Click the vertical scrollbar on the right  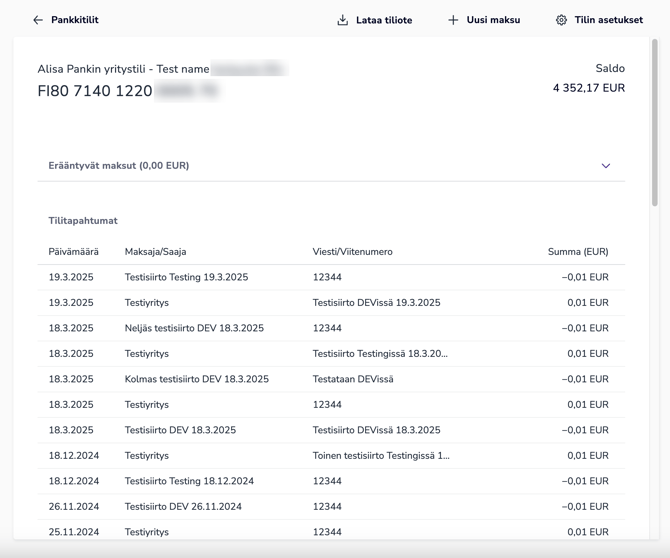tap(655, 120)
